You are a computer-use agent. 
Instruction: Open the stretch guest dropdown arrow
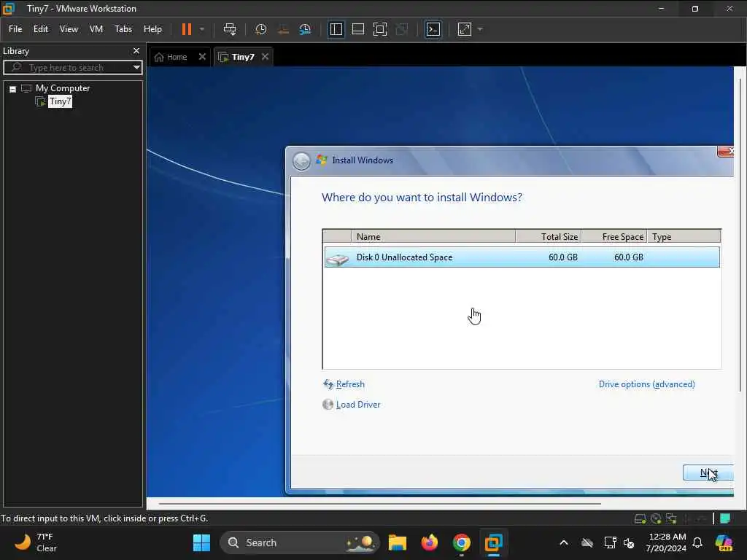click(480, 29)
